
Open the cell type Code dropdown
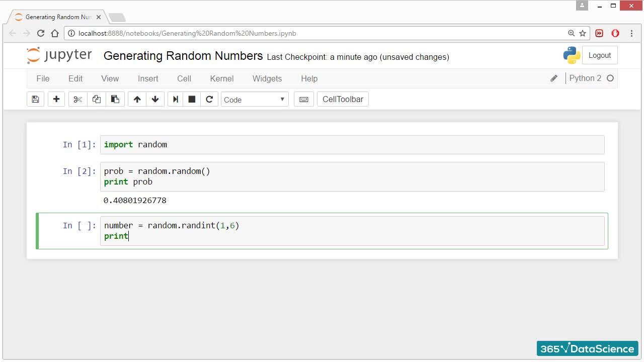point(255,100)
